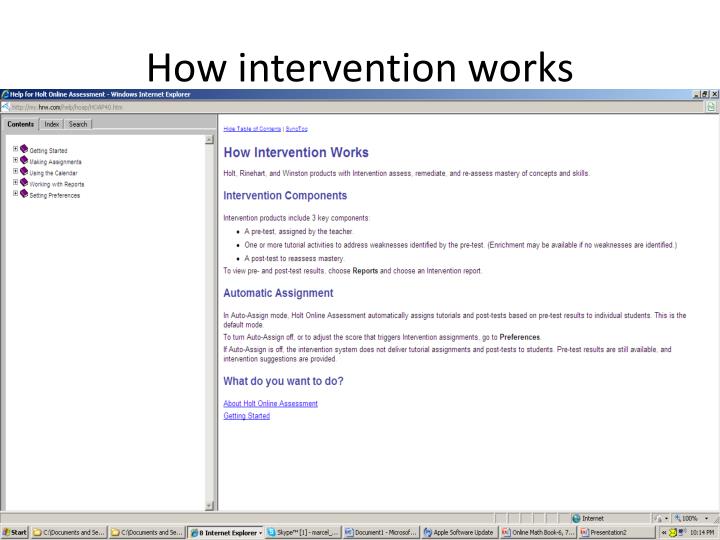Click the yellow tray icon in the system tray

tap(673, 533)
